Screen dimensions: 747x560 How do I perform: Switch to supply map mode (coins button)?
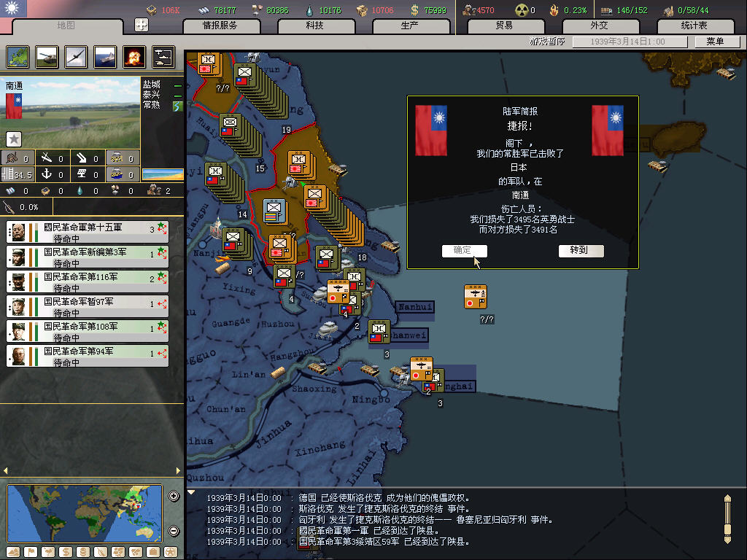tap(83, 552)
